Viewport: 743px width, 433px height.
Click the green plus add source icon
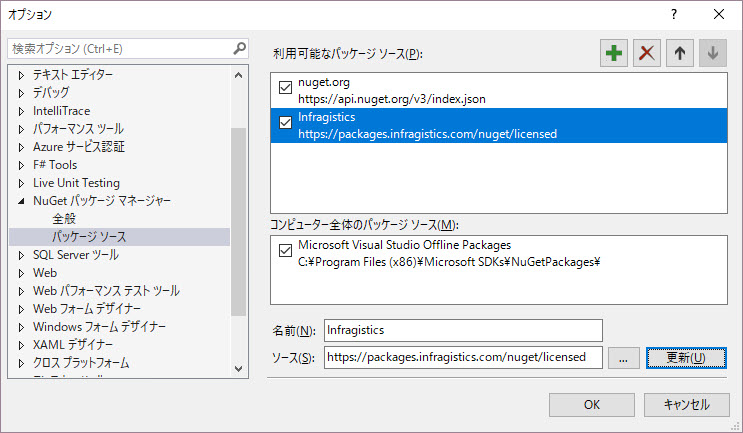click(x=614, y=54)
